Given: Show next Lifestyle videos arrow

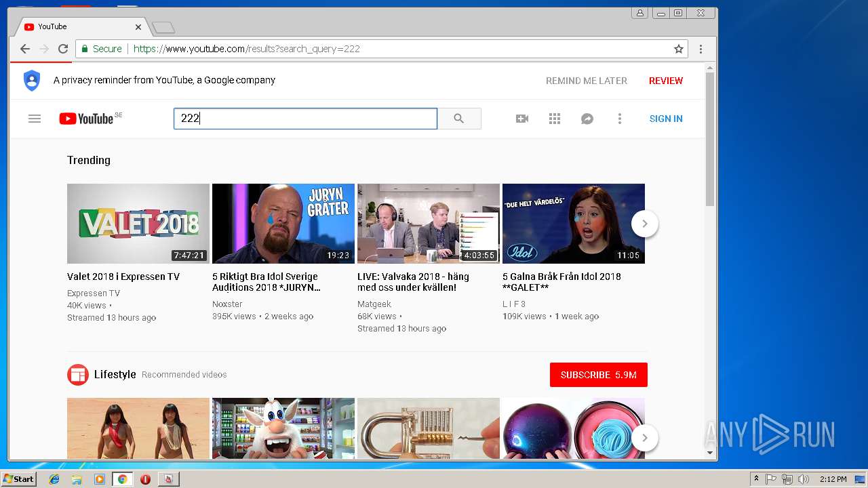Looking at the screenshot, I should pos(645,438).
